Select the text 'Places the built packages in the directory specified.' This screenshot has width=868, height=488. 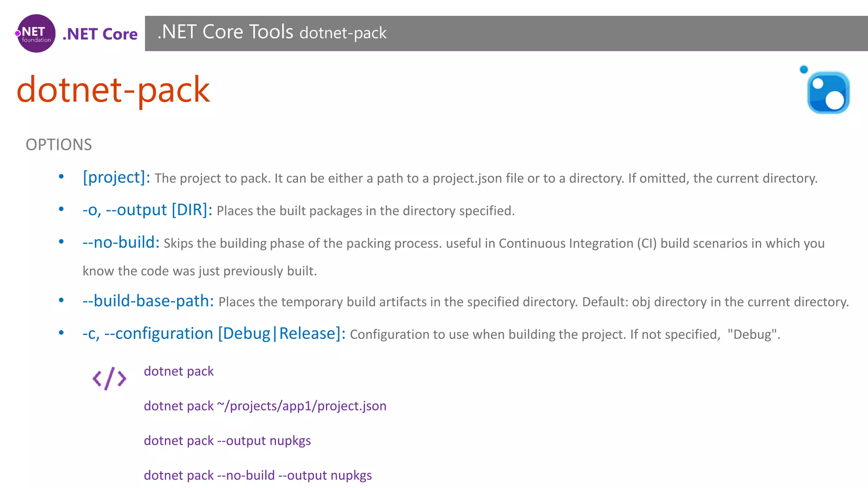coord(366,211)
